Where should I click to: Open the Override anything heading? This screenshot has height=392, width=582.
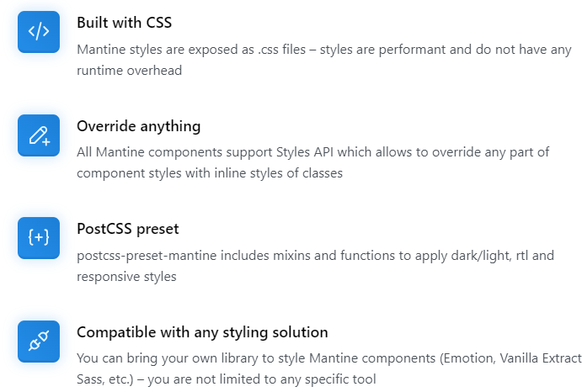(139, 126)
